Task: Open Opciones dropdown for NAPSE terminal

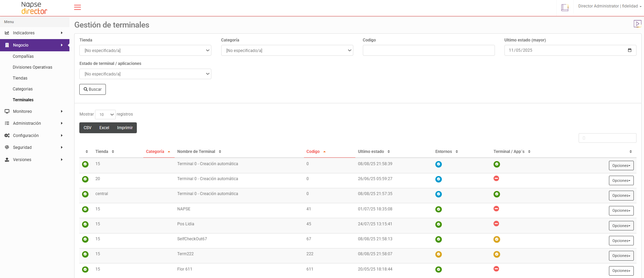Action: click(x=621, y=211)
